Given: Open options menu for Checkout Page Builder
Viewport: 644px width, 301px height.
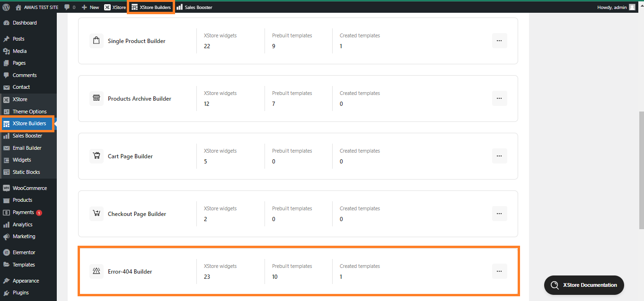Looking at the screenshot, I should (499, 214).
